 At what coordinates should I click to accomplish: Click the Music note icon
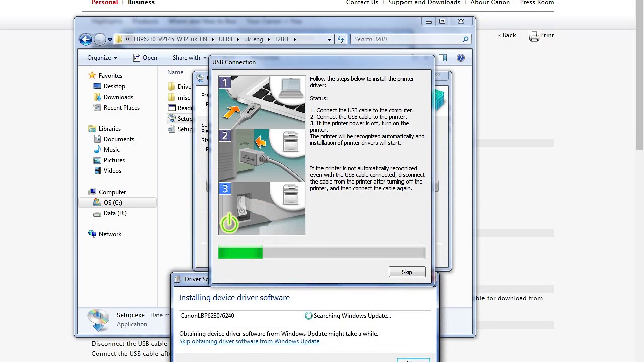pyautogui.click(x=97, y=150)
